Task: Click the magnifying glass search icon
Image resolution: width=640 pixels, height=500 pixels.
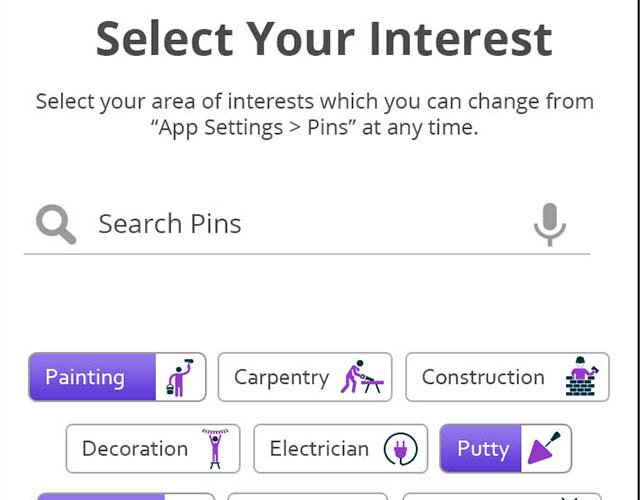Action: coord(56,224)
